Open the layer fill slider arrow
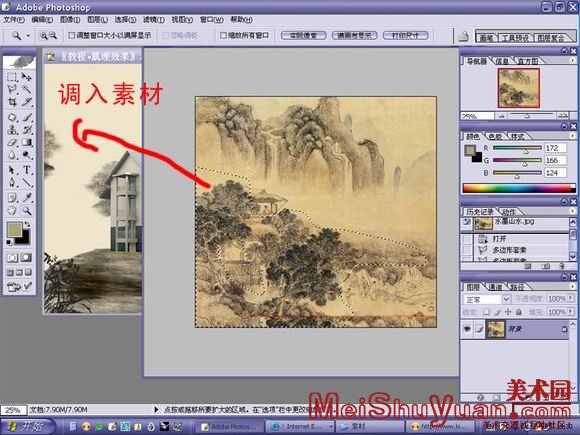 pyautogui.click(x=571, y=312)
